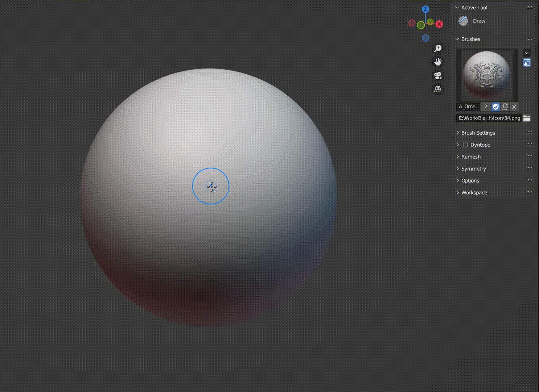Click the unlabeled green gizmo circle
Image resolution: width=539 pixels, height=392 pixels.
tap(421, 25)
